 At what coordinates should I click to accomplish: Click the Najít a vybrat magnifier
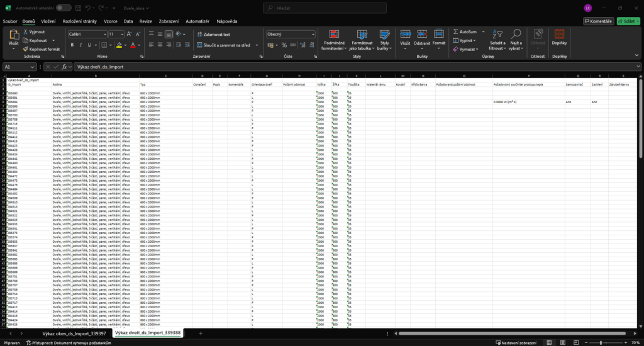[x=516, y=35]
